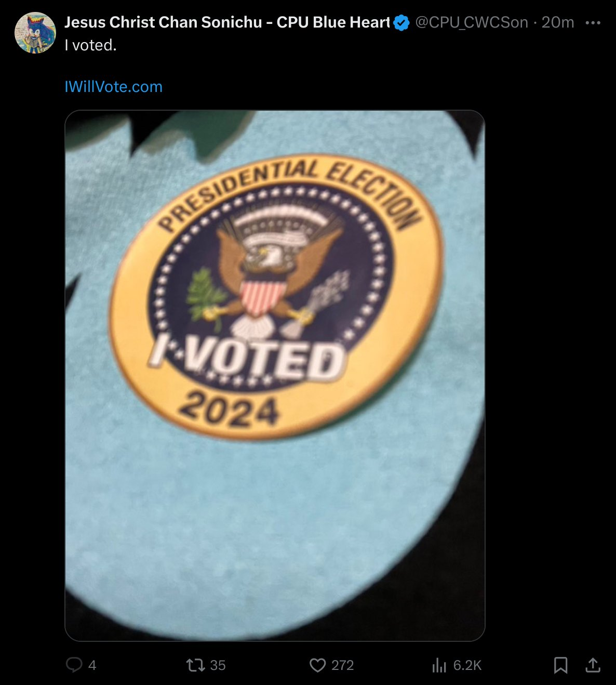Image resolution: width=616 pixels, height=685 pixels.
Task: Click the like count 272
Action: [x=342, y=665]
